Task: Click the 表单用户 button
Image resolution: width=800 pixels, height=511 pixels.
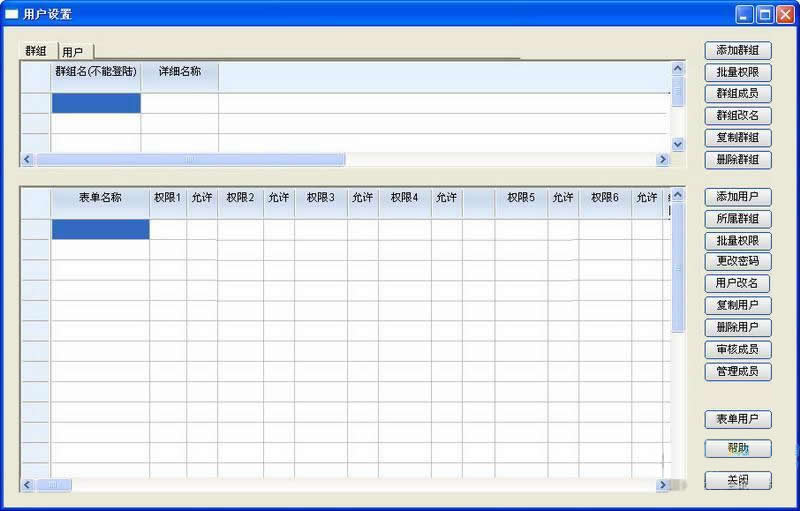Action: pos(738,419)
